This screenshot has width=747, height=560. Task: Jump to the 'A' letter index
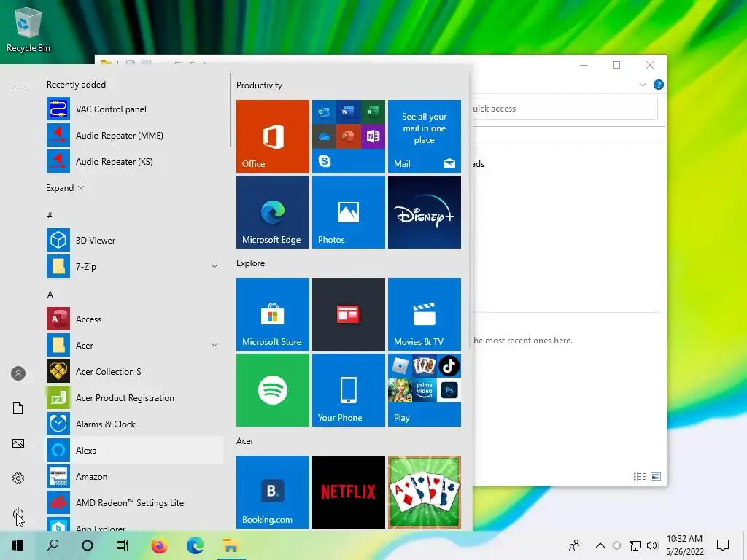click(x=50, y=295)
